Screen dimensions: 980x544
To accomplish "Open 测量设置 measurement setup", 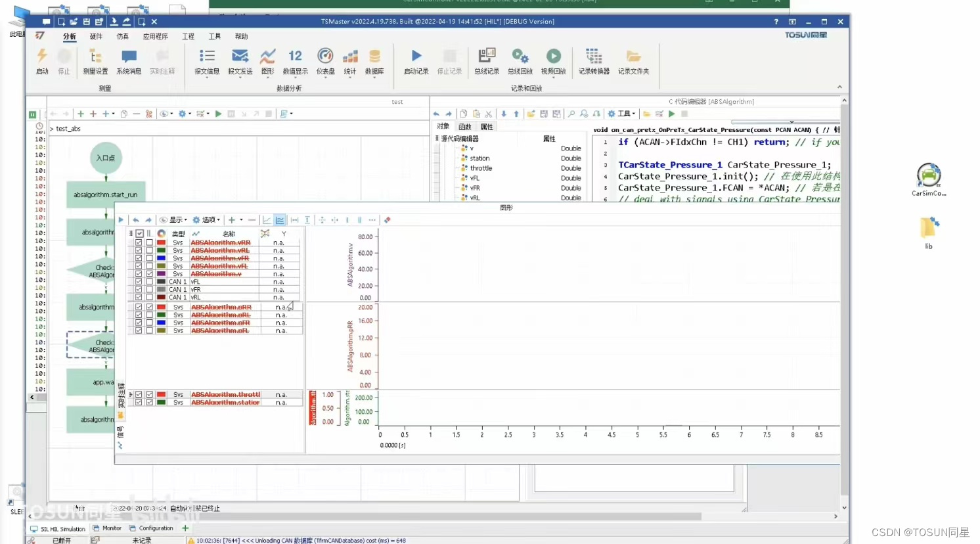I will click(95, 61).
